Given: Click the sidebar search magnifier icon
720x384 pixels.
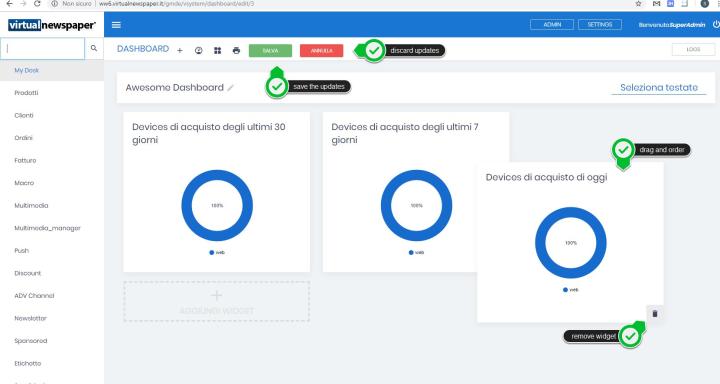Looking at the screenshot, I should (94, 48).
